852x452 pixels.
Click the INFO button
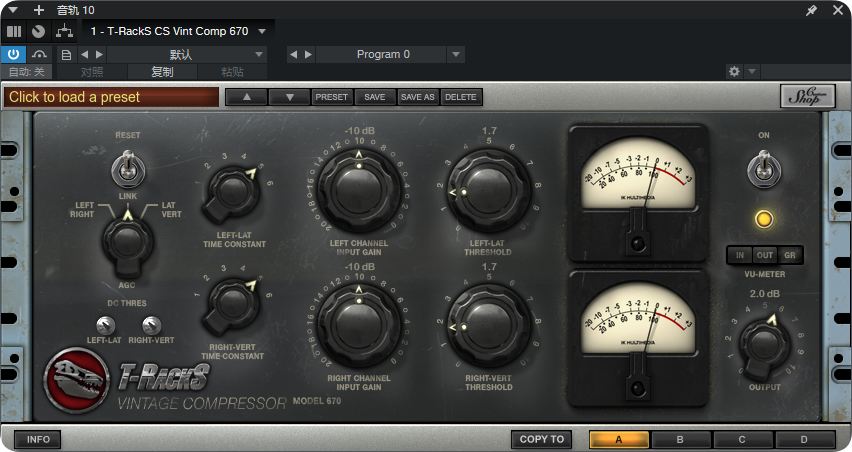pyautogui.click(x=38, y=440)
